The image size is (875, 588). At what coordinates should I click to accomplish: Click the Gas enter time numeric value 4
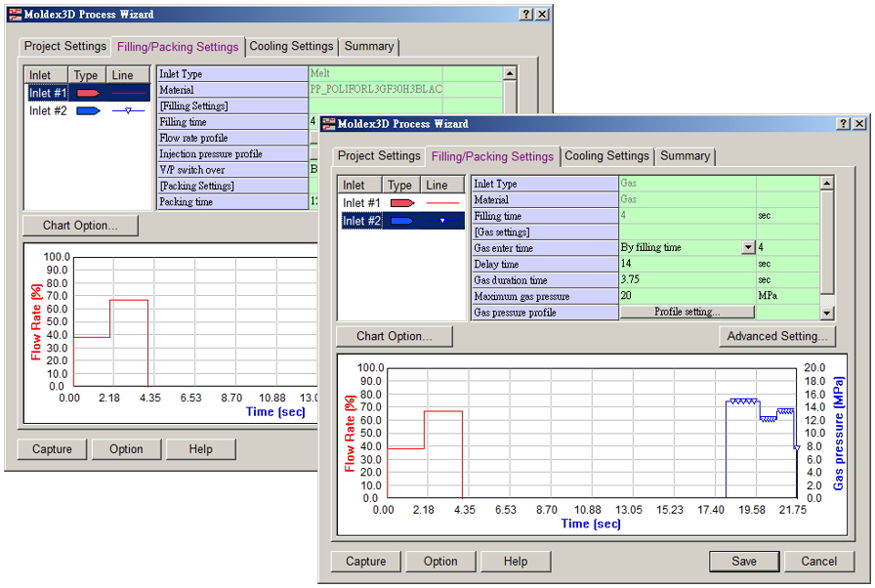pyautogui.click(x=788, y=247)
